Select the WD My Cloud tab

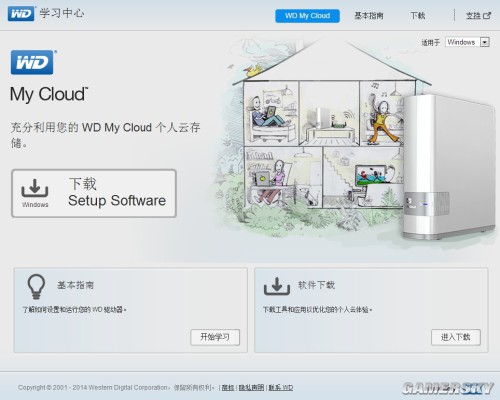click(307, 16)
